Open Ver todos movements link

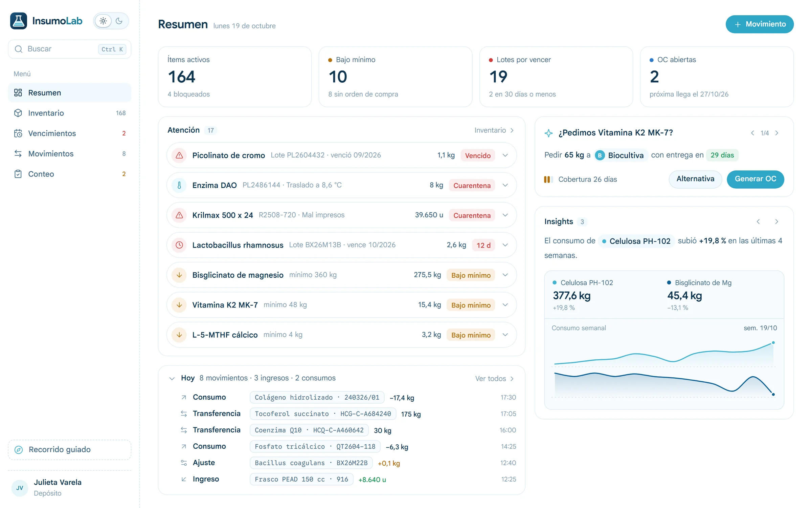coord(495,378)
